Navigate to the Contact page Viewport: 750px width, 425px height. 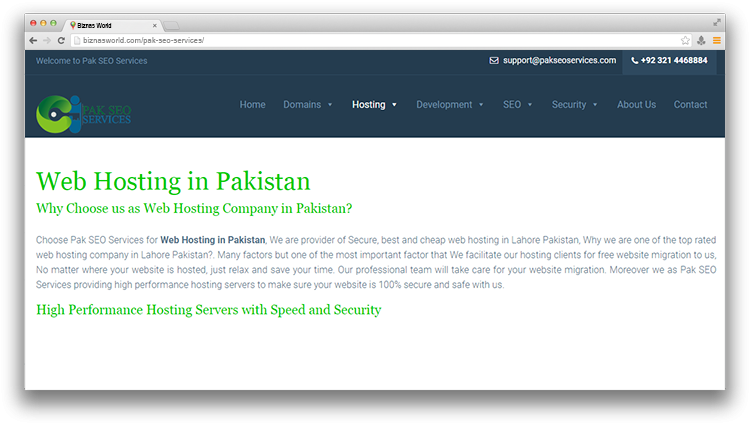690,105
